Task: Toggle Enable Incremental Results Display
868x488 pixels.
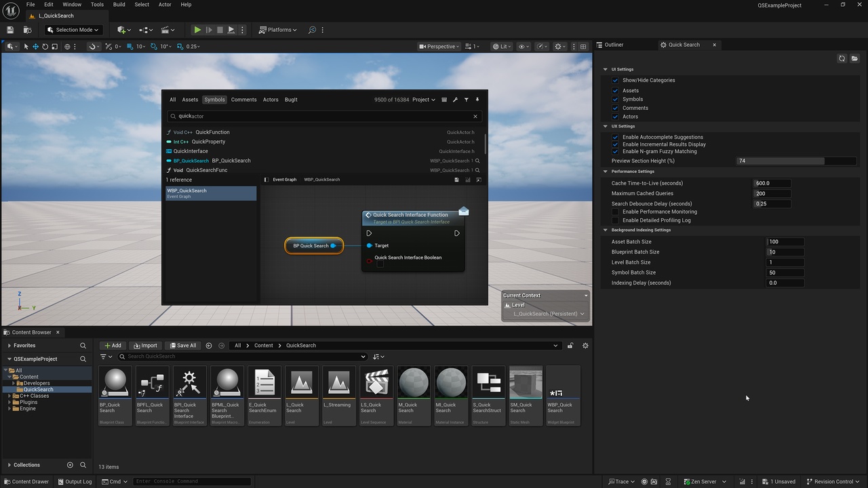Action: (x=615, y=144)
